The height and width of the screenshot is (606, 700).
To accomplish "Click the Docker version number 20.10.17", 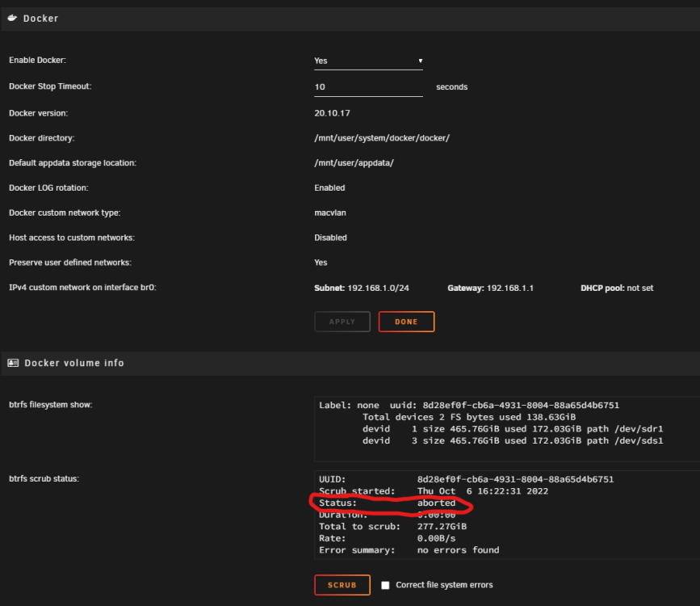I will [332, 113].
